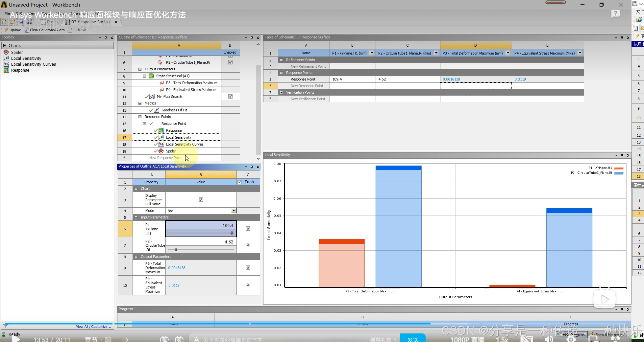Image resolution: width=644 pixels, height=342 pixels.
Task: Collapse Refinement Points table group
Action: [281, 60]
